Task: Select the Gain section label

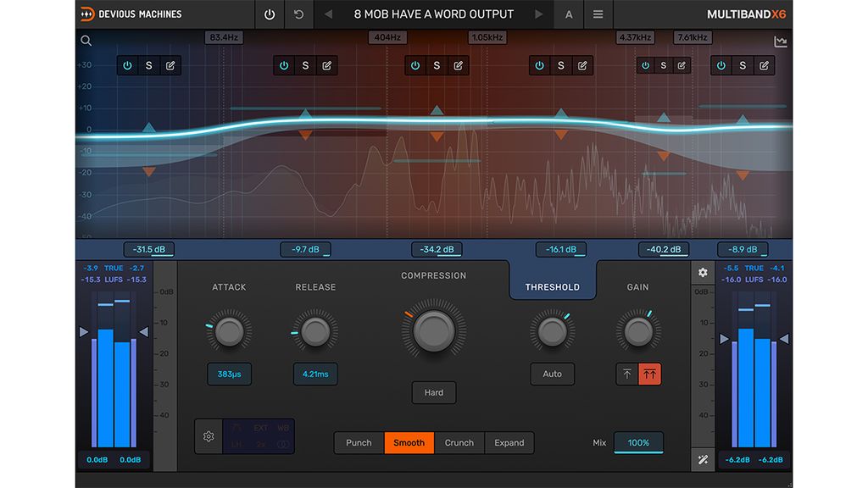Action: 637,286
